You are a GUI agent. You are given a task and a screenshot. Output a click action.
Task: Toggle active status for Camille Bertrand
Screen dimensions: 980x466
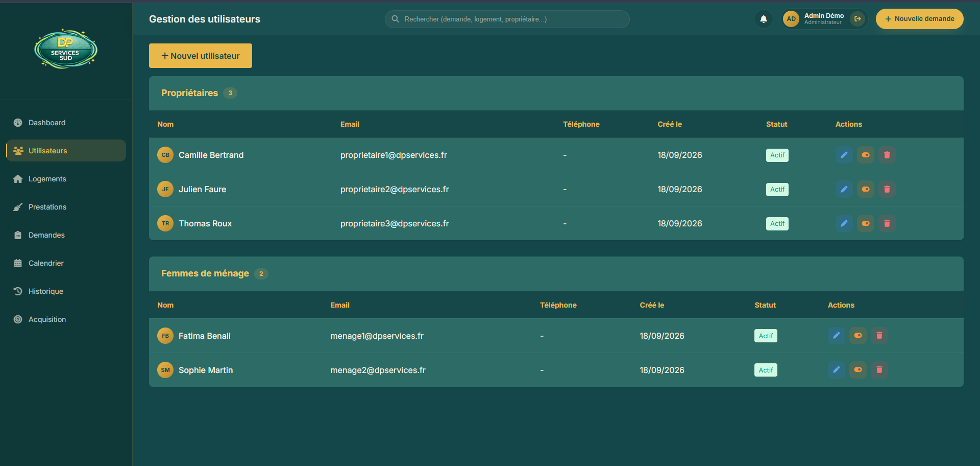click(x=866, y=155)
